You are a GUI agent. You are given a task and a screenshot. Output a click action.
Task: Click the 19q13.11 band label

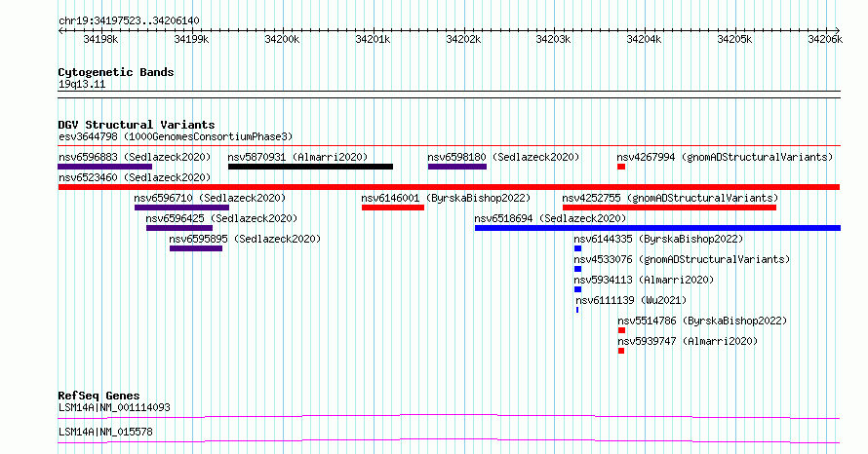coord(82,84)
